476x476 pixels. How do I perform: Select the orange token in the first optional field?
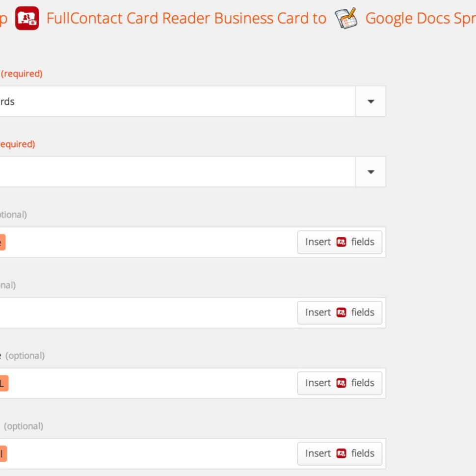(2, 242)
